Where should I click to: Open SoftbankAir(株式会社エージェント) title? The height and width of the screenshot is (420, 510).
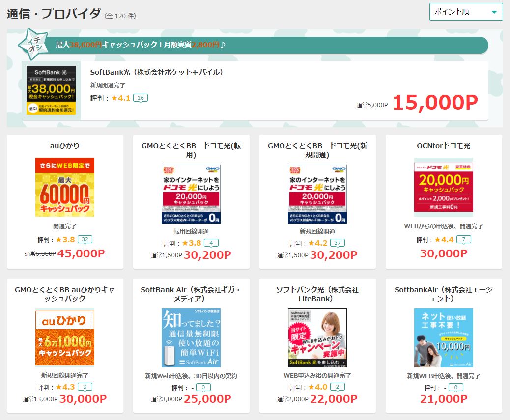(444, 294)
